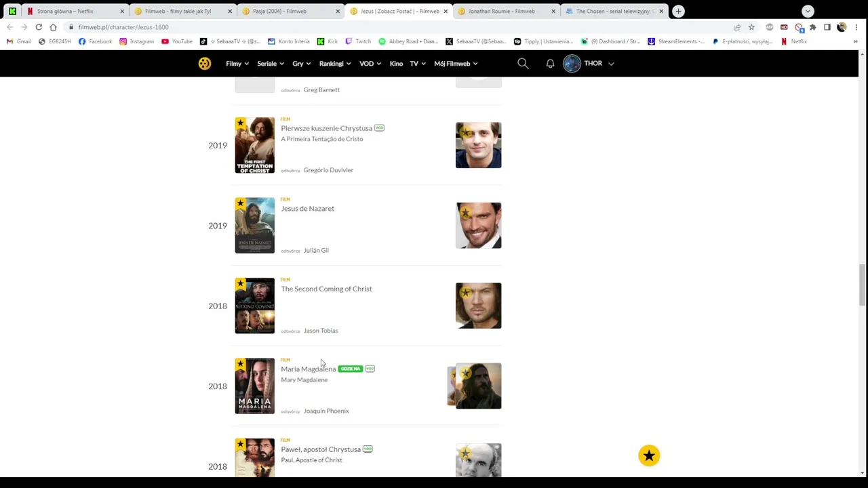
Task: Open Paweł, apostoł Chrystusa film link
Action: [x=321, y=449]
